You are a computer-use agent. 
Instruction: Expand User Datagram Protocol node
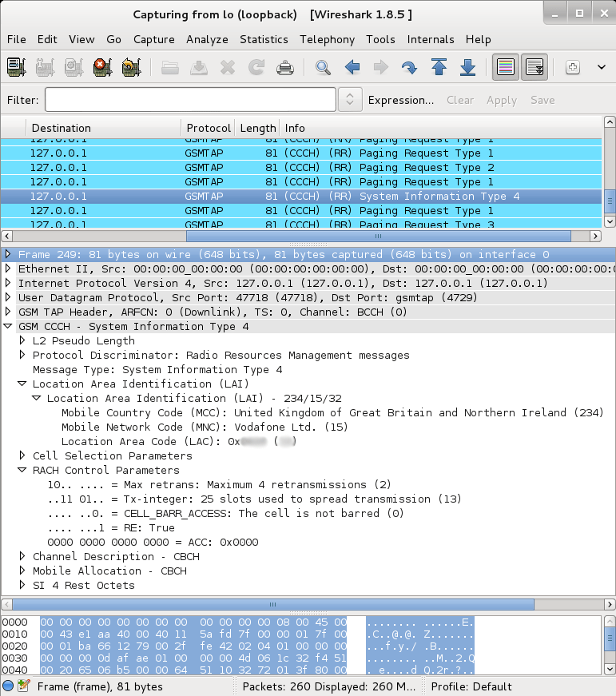point(7,297)
